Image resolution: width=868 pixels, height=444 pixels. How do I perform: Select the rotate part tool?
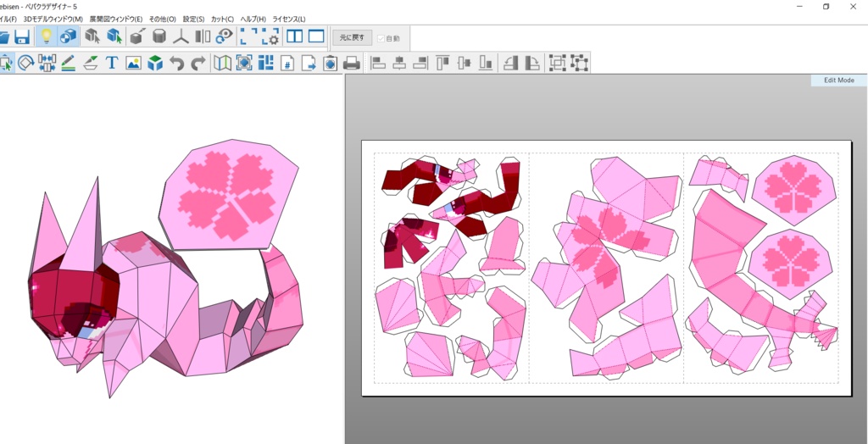[x=25, y=63]
